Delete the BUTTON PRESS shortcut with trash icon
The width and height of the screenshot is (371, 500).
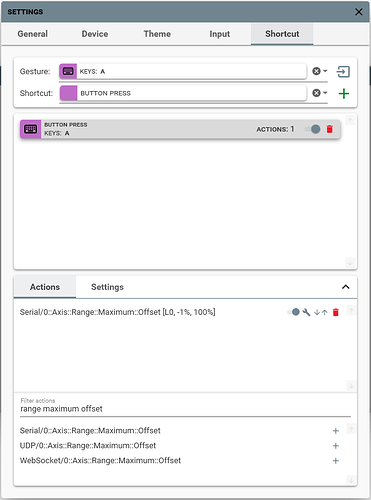pyautogui.click(x=330, y=129)
